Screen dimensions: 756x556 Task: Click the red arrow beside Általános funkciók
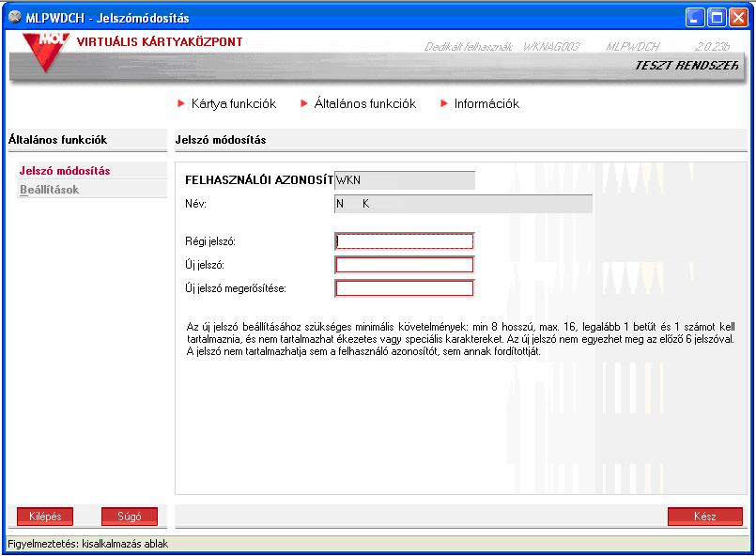pos(303,103)
